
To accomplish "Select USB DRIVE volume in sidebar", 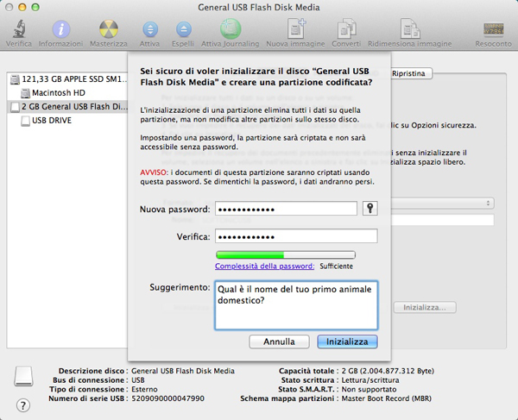I will (x=52, y=121).
